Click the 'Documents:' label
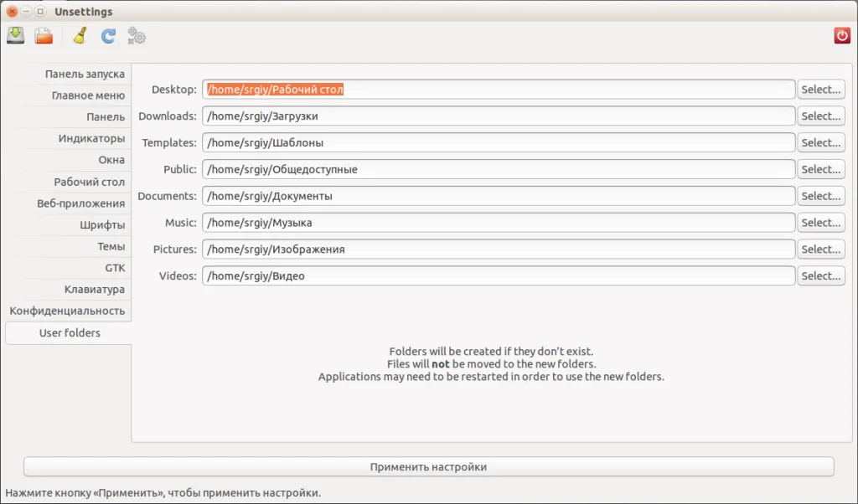This screenshot has width=858, height=504. point(167,196)
